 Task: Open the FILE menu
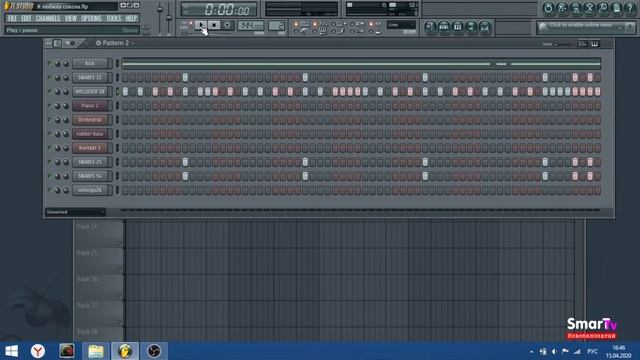(12, 18)
